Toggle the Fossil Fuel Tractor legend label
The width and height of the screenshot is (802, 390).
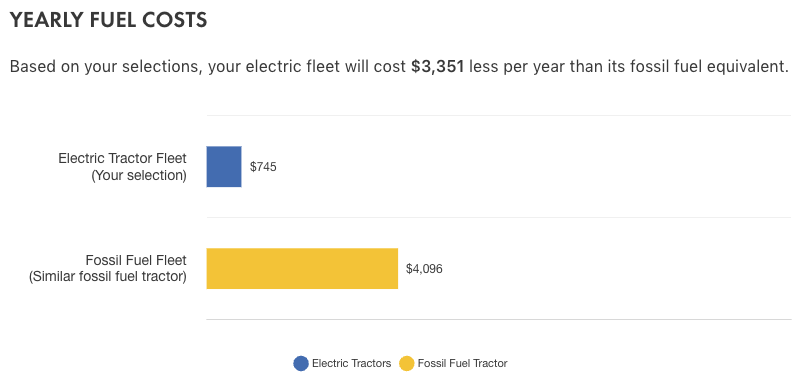tap(462, 363)
